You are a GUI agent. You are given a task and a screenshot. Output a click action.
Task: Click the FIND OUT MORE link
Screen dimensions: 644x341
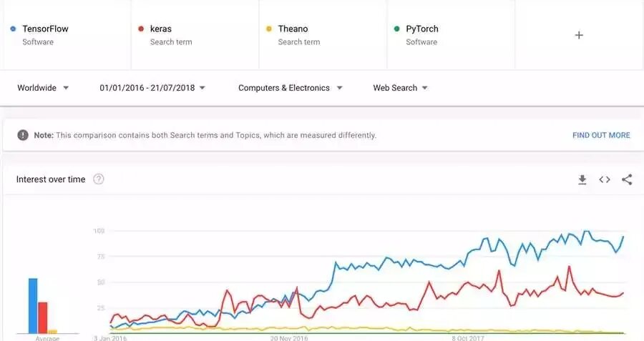click(601, 135)
